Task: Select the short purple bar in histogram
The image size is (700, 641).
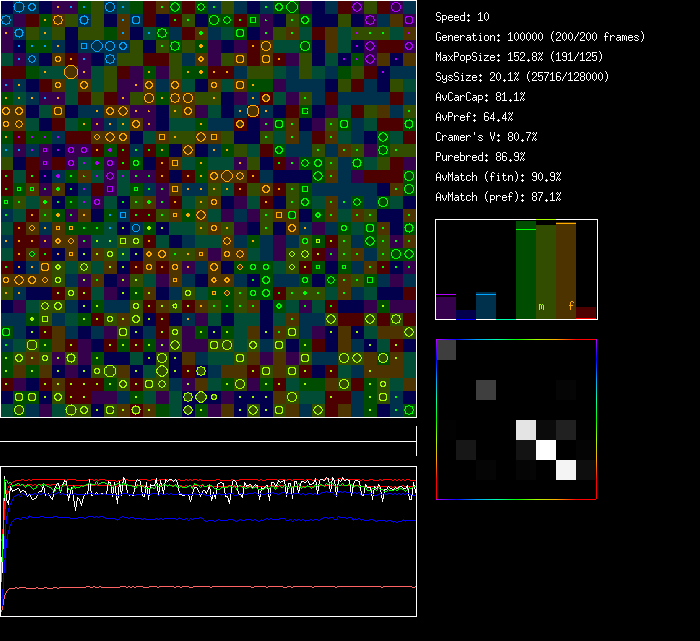Action: pyautogui.click(x=446, y=306)
